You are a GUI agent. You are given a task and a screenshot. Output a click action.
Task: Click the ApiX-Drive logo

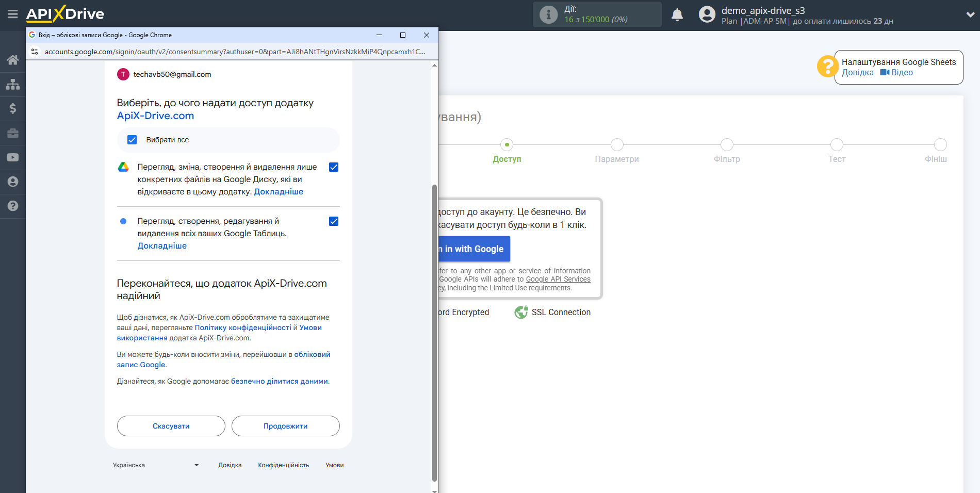[x=65, y=14]
